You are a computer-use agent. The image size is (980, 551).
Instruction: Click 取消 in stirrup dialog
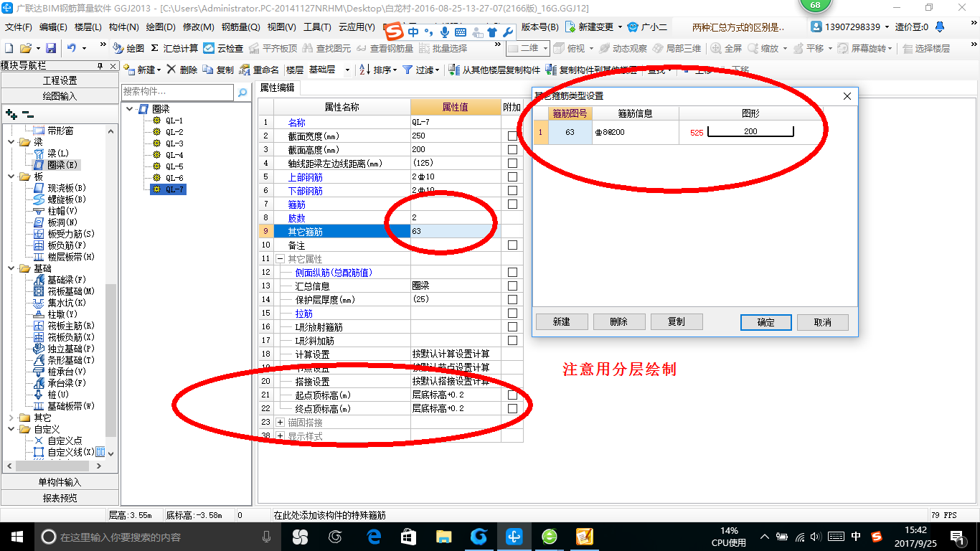(823, 322)
